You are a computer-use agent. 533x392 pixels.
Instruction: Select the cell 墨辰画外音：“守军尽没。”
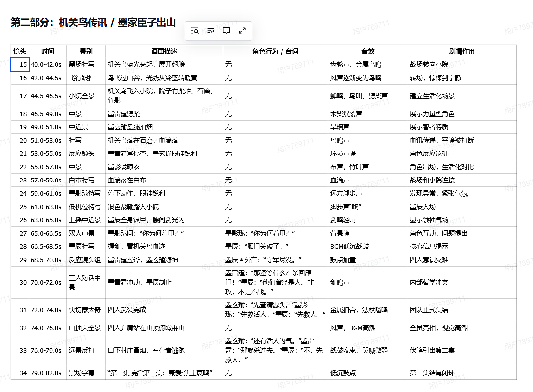point(275,260)
